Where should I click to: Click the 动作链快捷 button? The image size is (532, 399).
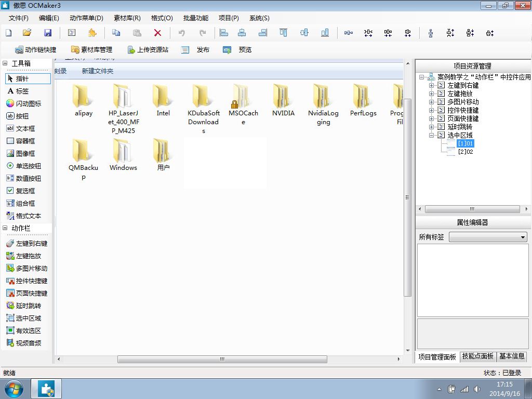36,50
